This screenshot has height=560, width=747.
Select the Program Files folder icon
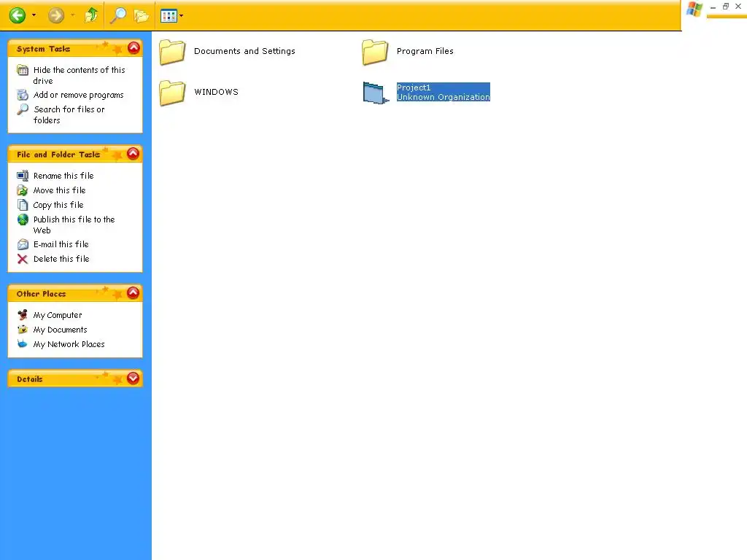point(375,52)
